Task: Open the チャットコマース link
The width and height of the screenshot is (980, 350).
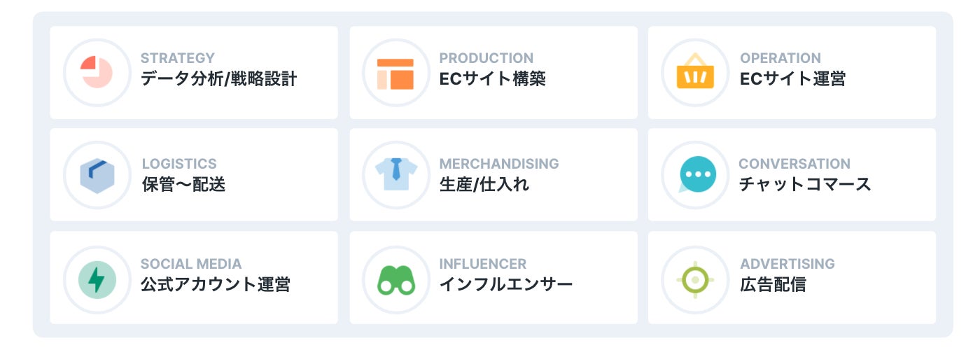Action: click(804, 184)
